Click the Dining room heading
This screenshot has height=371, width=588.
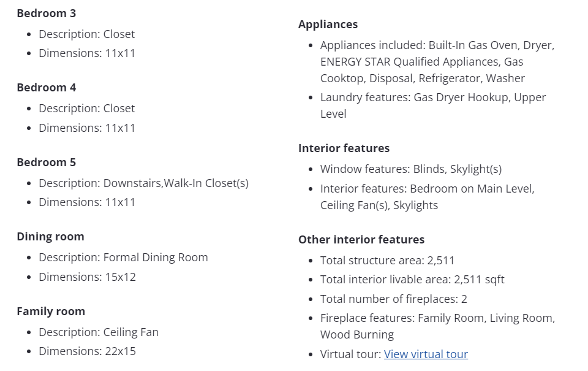coord(51,237)
